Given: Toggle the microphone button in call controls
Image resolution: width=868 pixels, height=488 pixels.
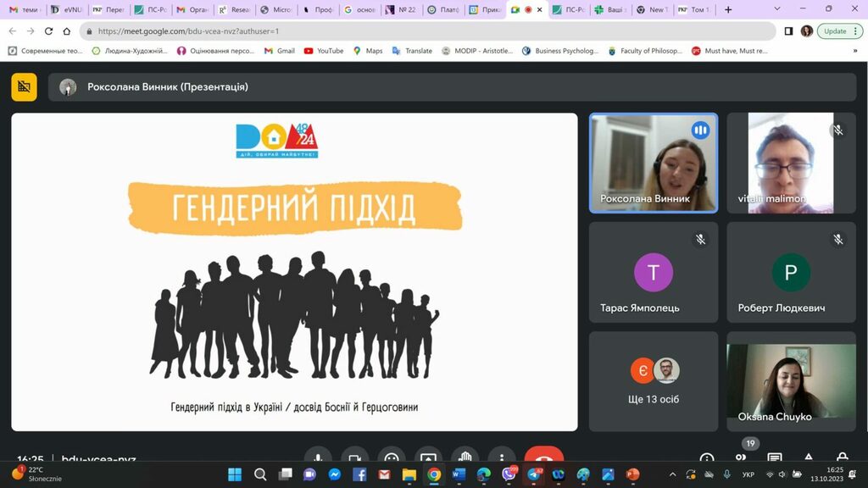Looking at the screenshot, I should coord(318,456).
